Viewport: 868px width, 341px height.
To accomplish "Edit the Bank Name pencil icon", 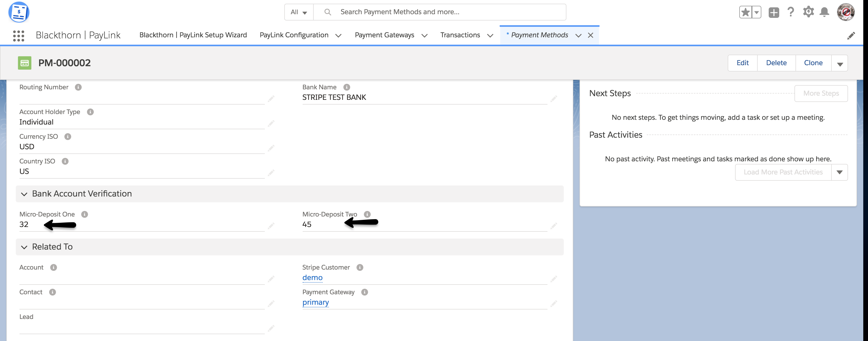I will coord(554,99).
